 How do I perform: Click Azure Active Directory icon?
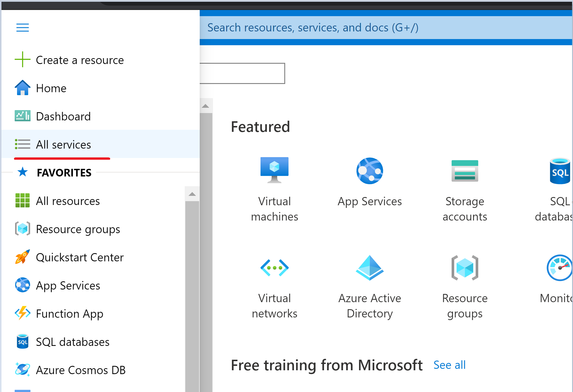[369, 268]
